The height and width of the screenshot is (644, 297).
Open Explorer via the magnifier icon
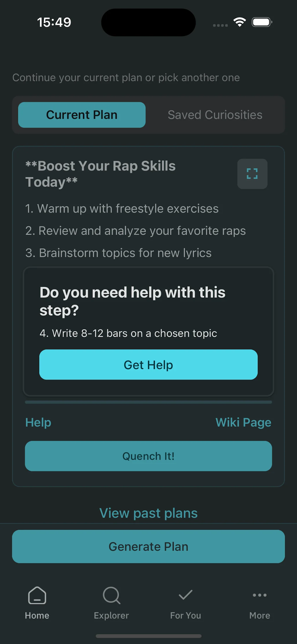point(111,595)
